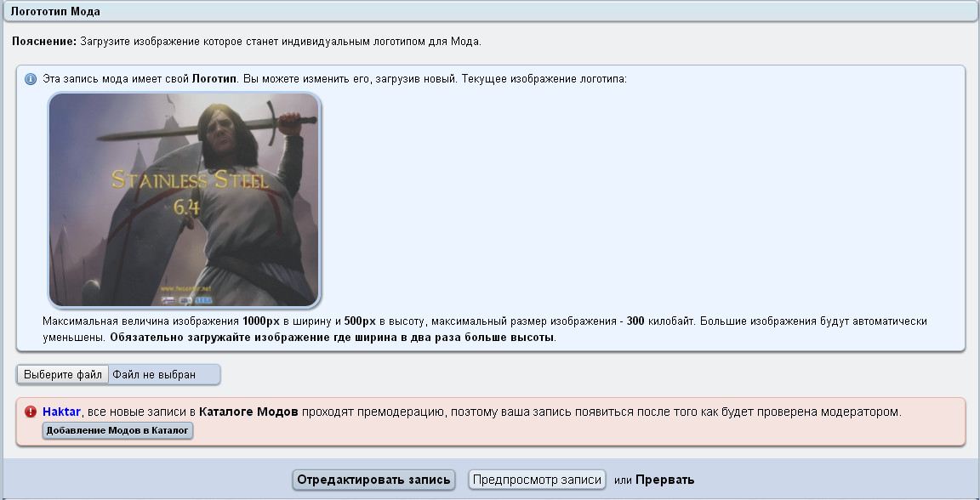The width and height of the screenshot is (980, 500).
Task: Click the 'Пояснение:' label text
Action: click(x=44, y=42)
